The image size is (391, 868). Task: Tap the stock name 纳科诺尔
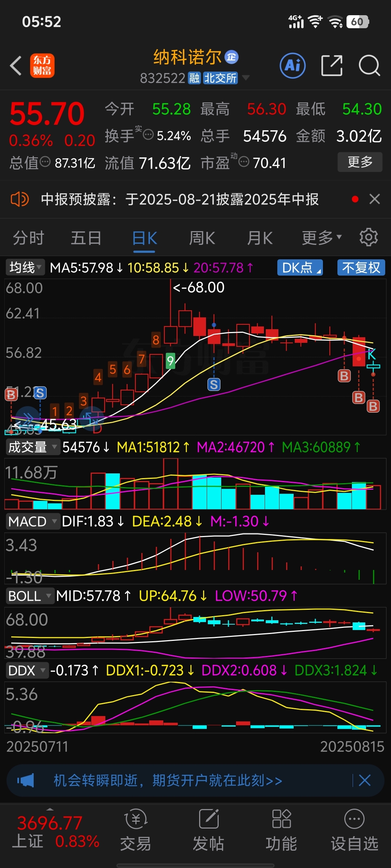(188, 57)
